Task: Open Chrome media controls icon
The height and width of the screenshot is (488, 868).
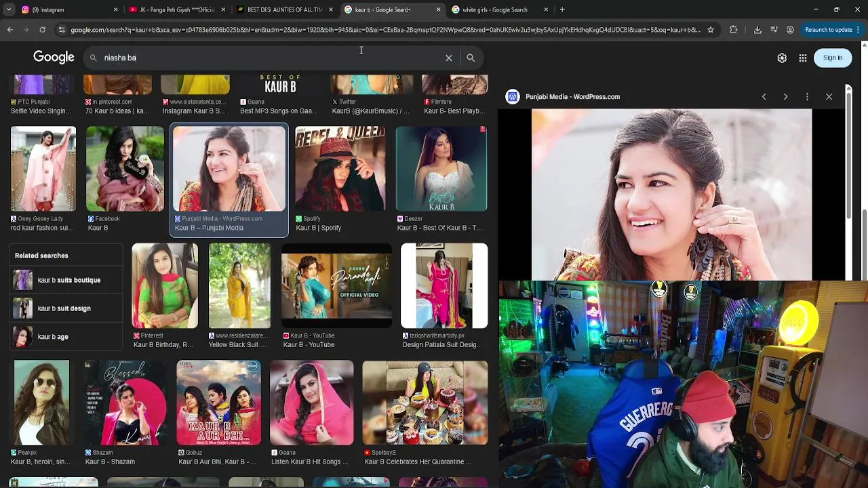Action: tap(774, 30)
